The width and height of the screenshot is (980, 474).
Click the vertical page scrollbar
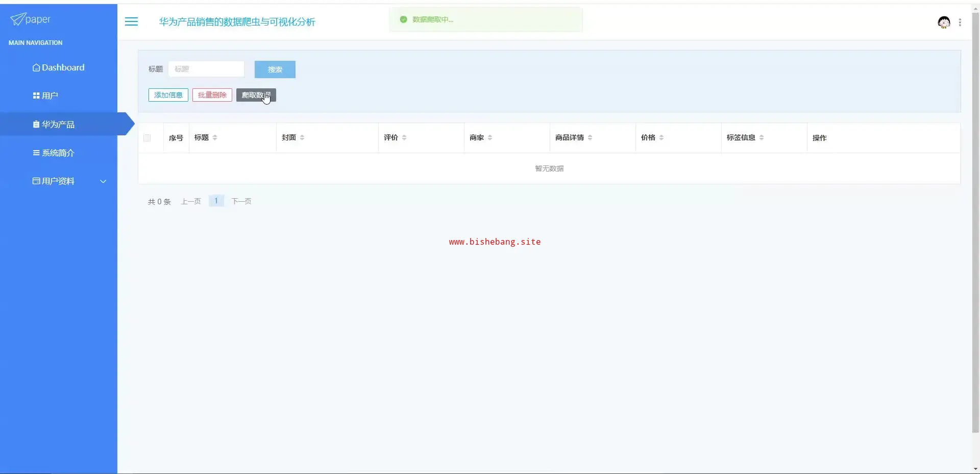(975, 222)
